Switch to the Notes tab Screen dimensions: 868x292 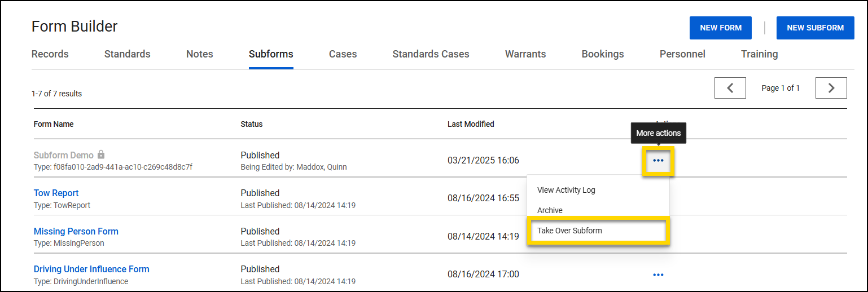pyautogui.click(x=200, y=54)
